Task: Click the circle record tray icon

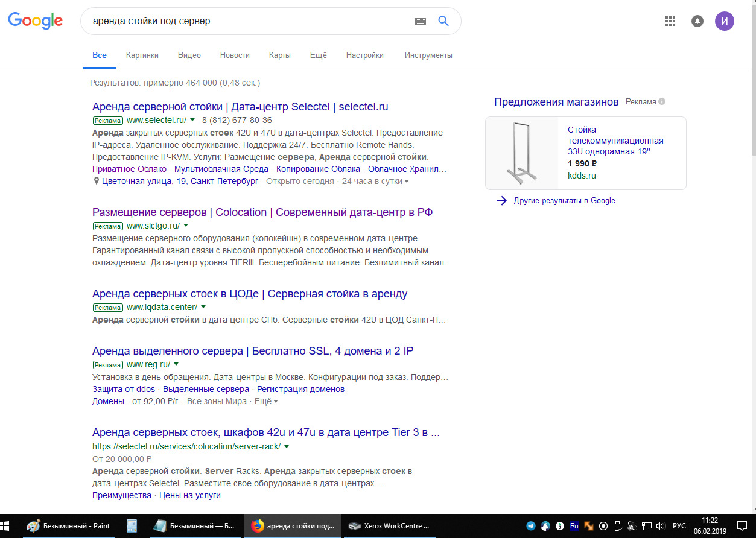Action: point(603,526)
